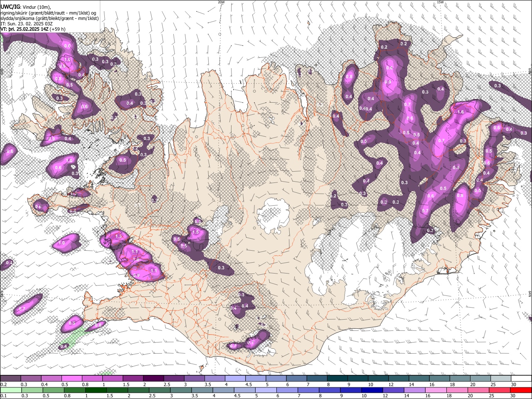Viewport: 532px width, 399px height.
Task: Click the 'slydda/snjókoma' legend description line
Action: [x=49, y=18]
